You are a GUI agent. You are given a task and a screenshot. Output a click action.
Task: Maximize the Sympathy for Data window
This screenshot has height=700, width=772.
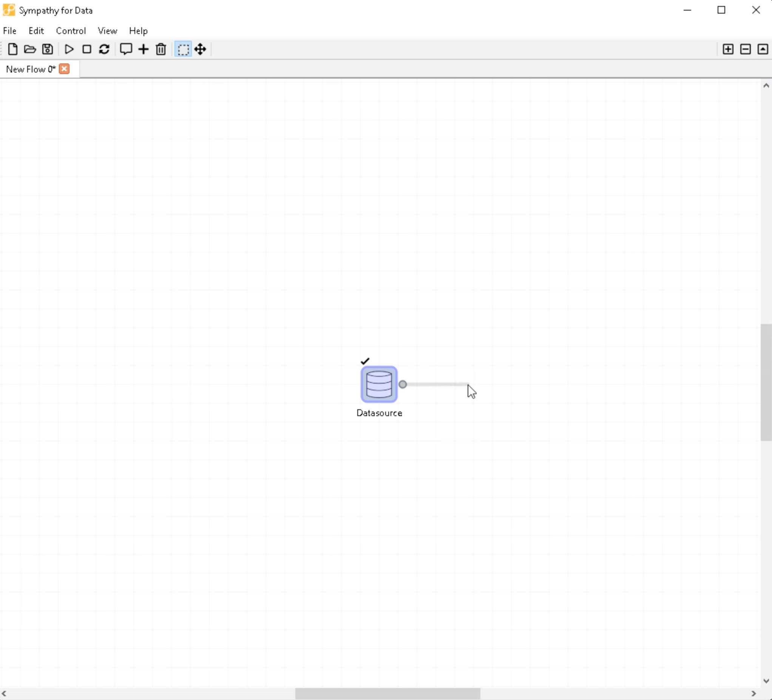pyautogui.click(x=721, y=10)
